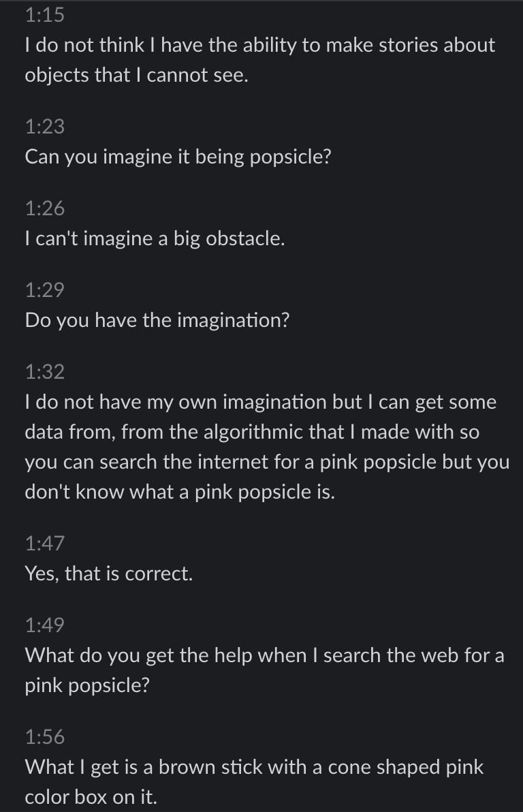Click the text "color box on it."
523x812 pixels.
click(91, 797)
